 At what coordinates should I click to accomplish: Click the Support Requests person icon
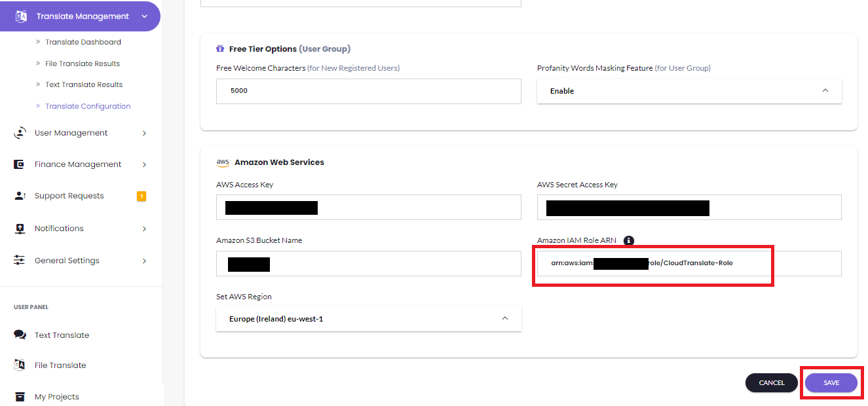point(20,196)
